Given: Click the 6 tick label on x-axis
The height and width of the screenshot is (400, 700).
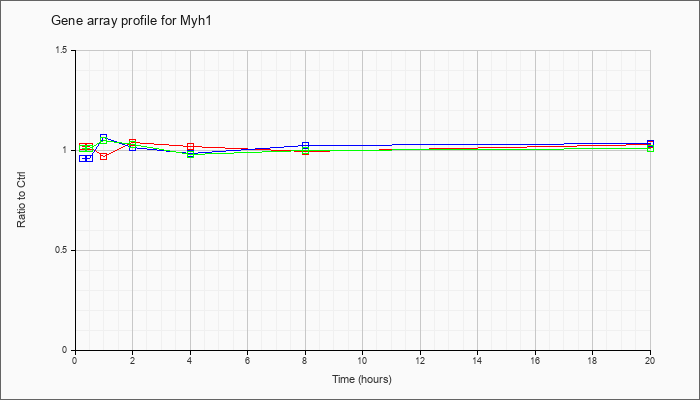Looking at the screenshot, I should pos(247,362).
